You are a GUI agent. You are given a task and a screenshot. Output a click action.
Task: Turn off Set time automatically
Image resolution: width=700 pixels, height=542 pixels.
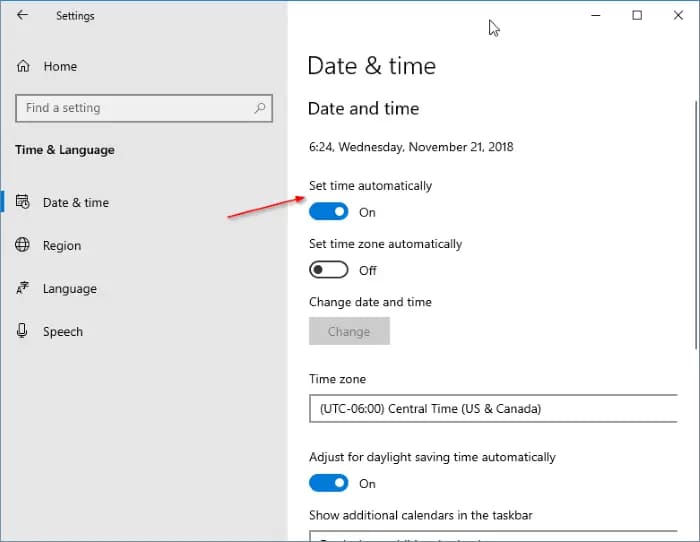[329, 212]
